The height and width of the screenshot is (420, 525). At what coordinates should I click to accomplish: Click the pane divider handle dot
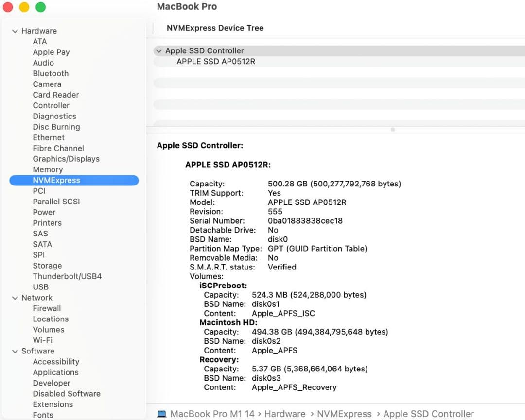(392, 130)
